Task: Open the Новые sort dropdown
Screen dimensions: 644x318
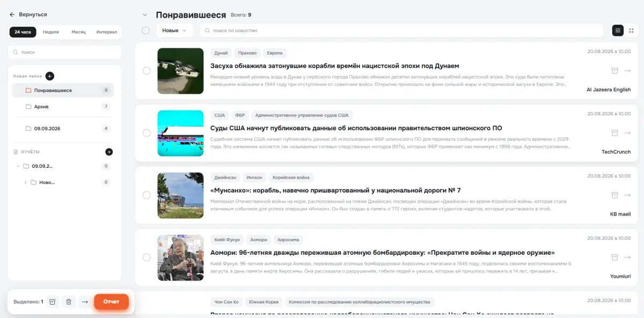Action: [174, 31]
